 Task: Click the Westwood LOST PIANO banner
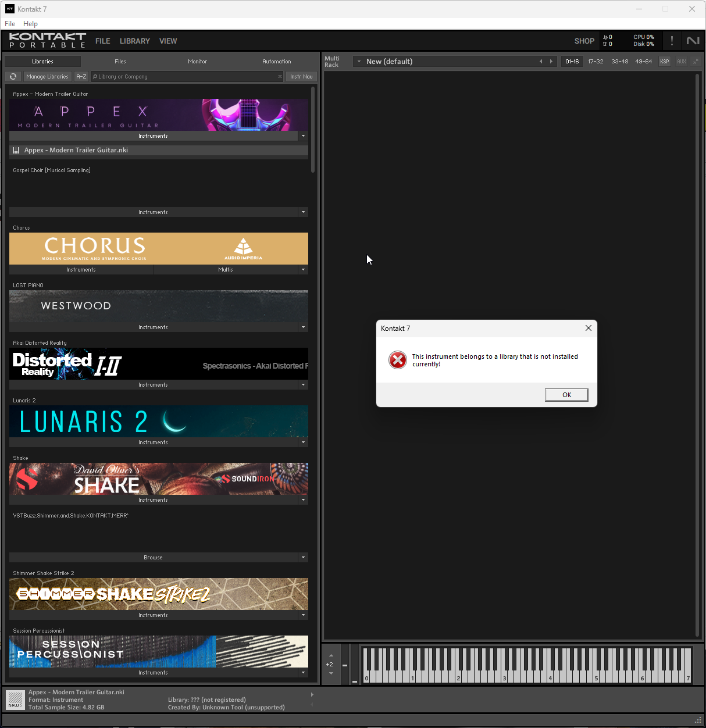[159, 306]
